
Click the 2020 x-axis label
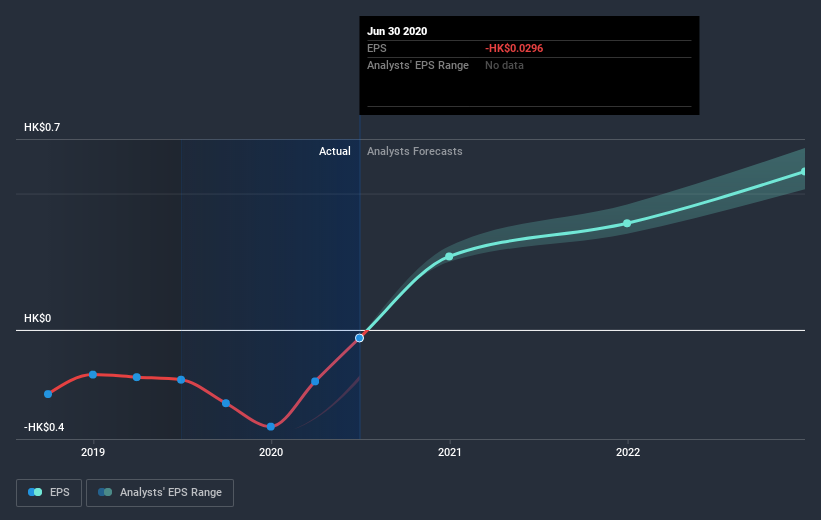271,452
